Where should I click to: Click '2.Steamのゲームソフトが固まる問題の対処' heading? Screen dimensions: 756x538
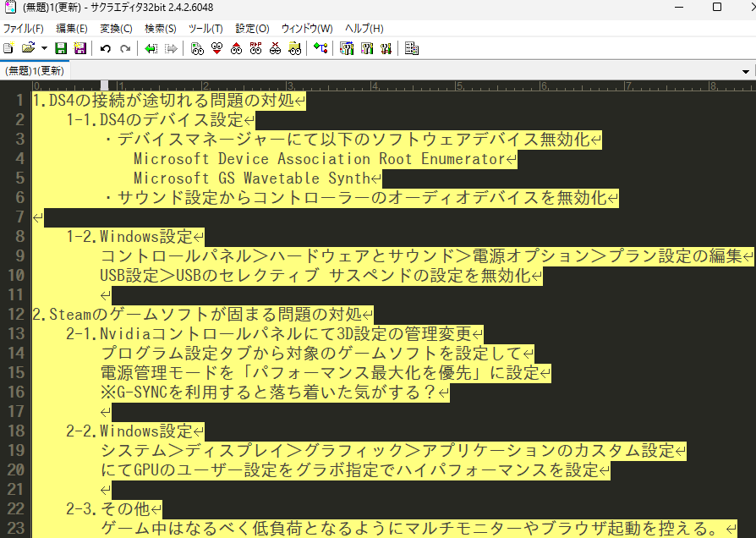click(197, 314)
